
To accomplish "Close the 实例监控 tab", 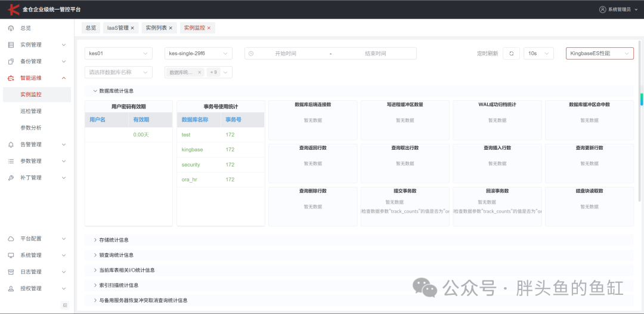I will 209,28.
